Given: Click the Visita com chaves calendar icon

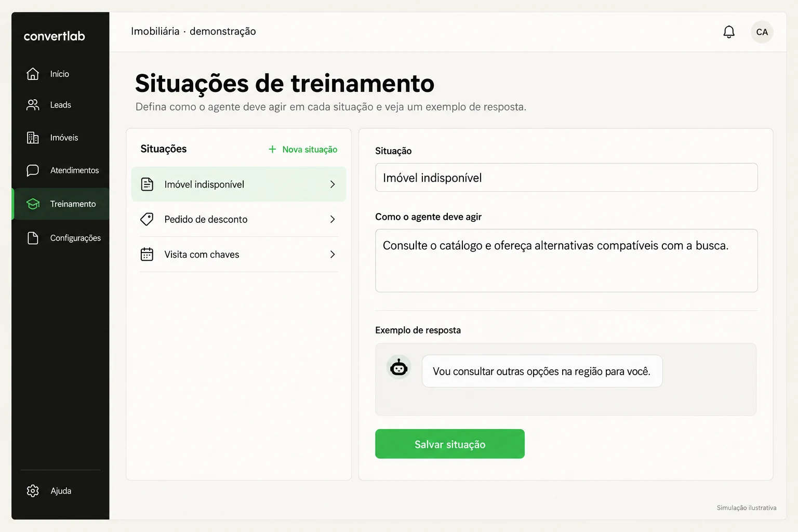Looking at the screenshot, I should [x=147, y=254].
